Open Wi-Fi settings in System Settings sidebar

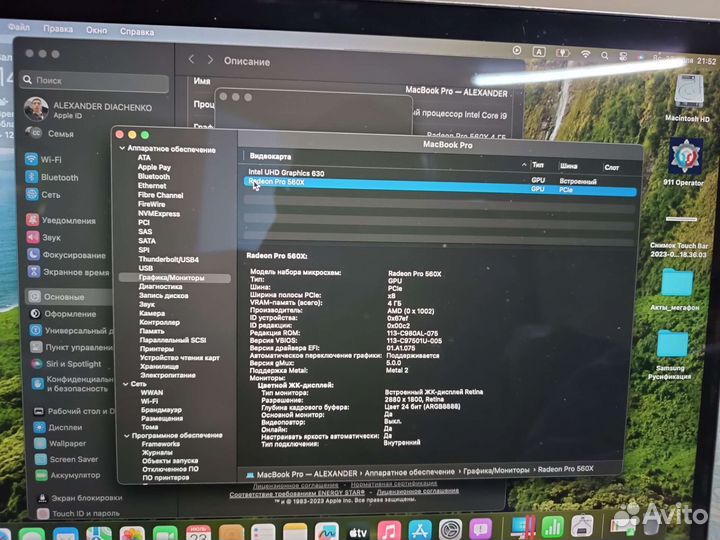pos(44,159)
